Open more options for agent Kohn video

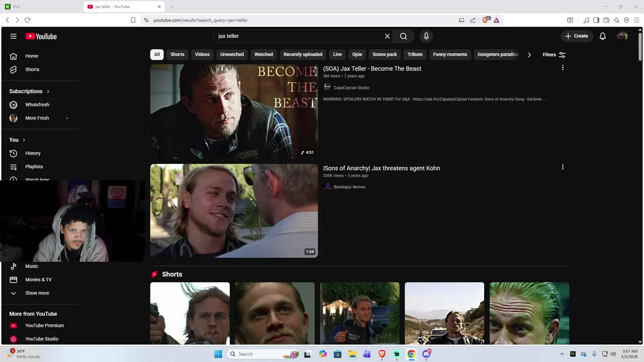[562, 167]
